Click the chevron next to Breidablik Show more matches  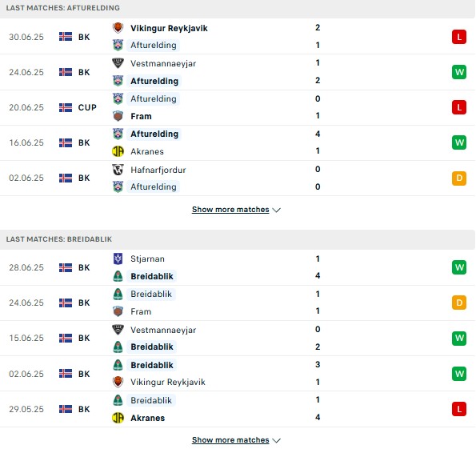pyautogui.click(x=277, y=440)
